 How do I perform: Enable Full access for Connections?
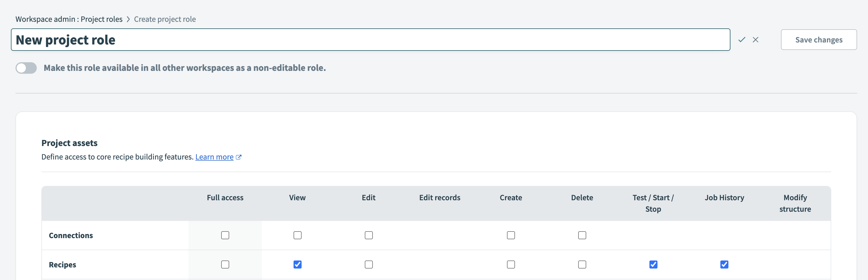tap(225, 235)
